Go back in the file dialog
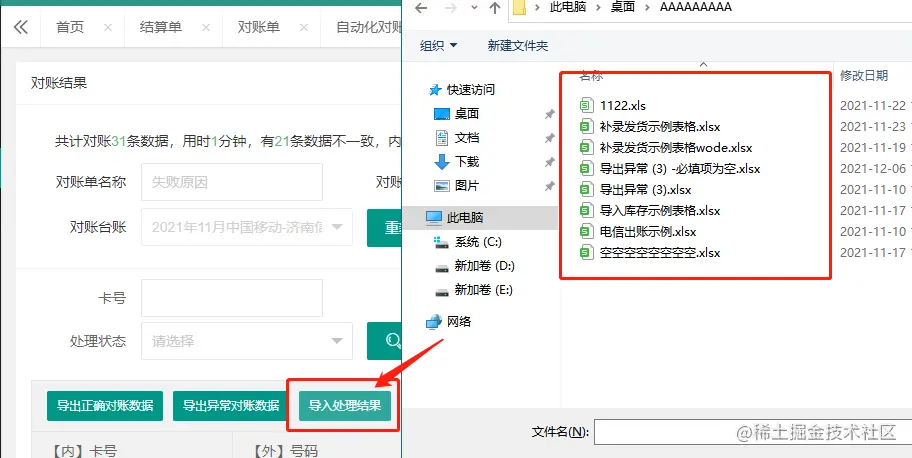Image resolution: width=912 pixels, height=458 pixels. click(421, 8)
